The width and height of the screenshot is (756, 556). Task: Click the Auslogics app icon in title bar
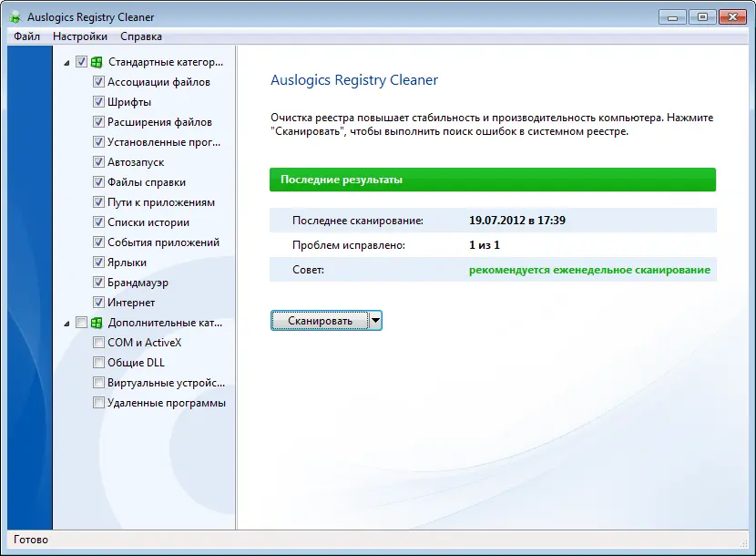coord(15,17)
